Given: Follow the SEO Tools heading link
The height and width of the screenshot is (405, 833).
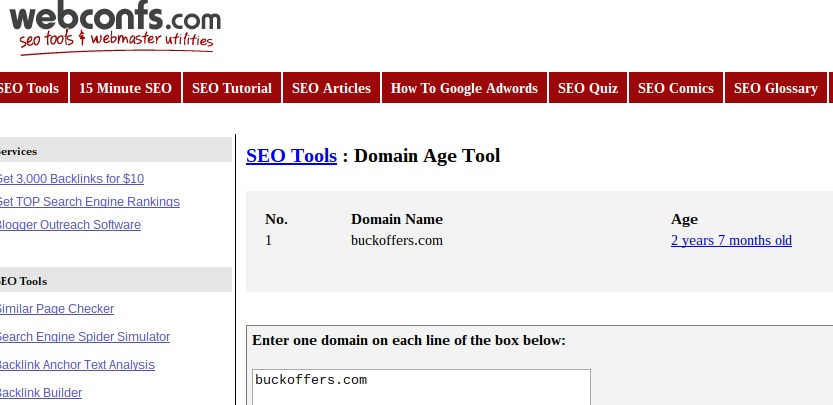Looking at the screenshot, I should [291, 156].
